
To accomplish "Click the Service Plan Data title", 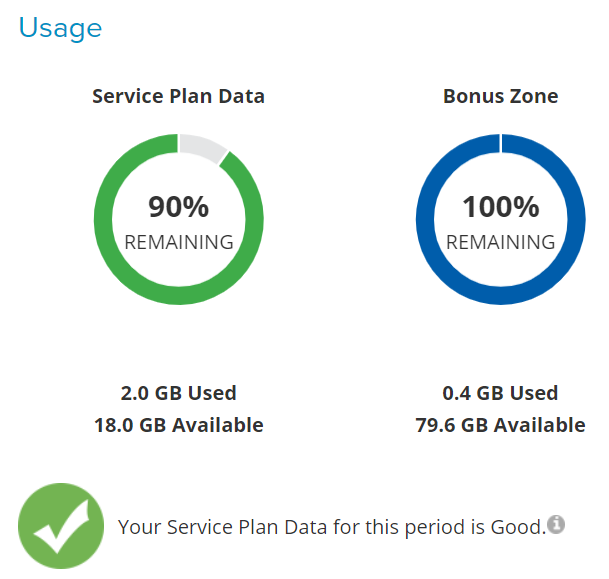I will pyautogui.click(x=178, y=96).
